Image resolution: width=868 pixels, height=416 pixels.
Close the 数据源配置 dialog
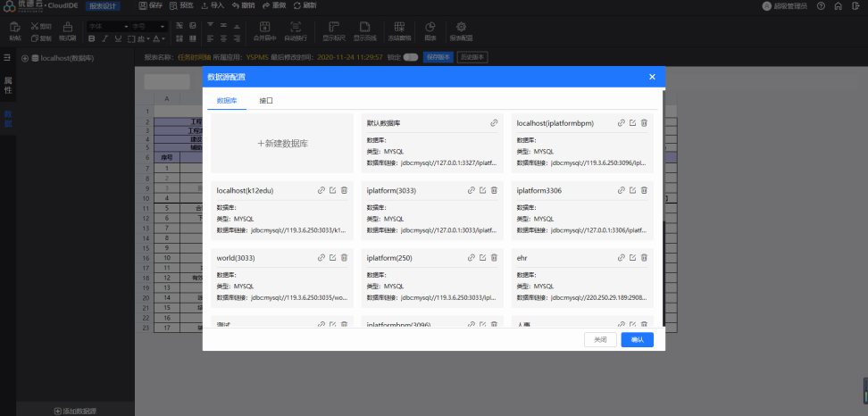652,77
